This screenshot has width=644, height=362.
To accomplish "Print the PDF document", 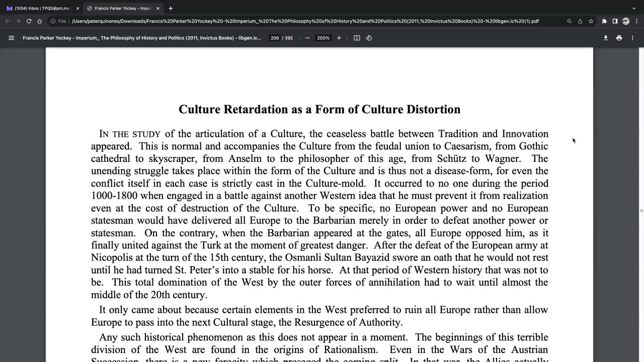I will click(x=619, y=38).
